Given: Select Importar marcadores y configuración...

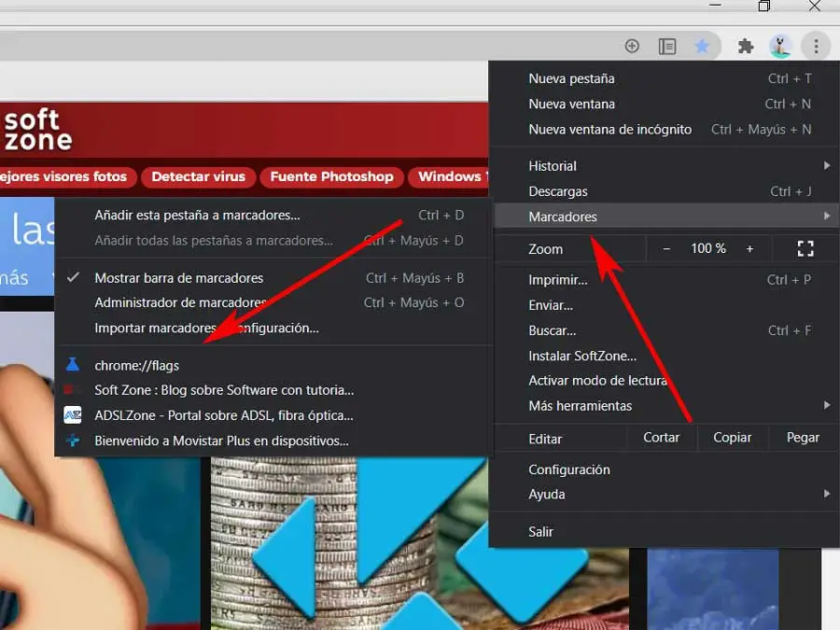Looking at the screenshot, I should tap(273, 328).
